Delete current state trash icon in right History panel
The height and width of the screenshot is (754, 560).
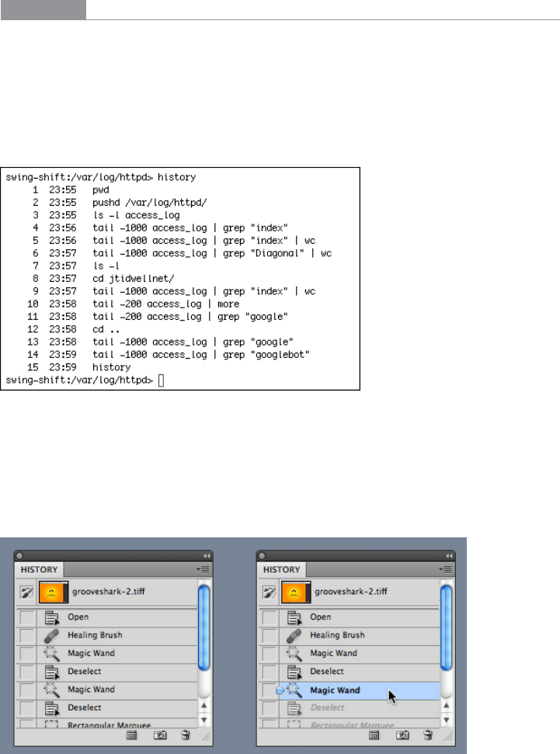[428, 735]
